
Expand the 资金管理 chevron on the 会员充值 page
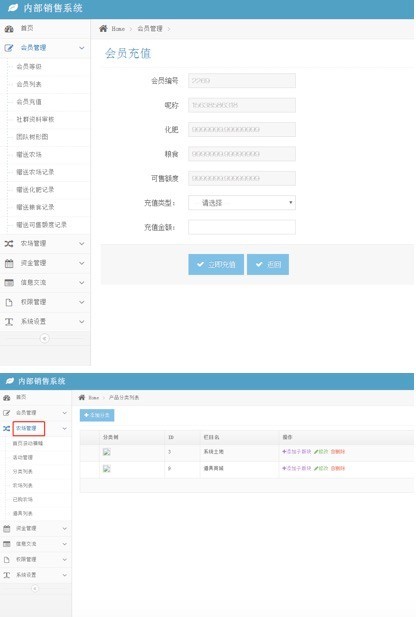point(81,263)
